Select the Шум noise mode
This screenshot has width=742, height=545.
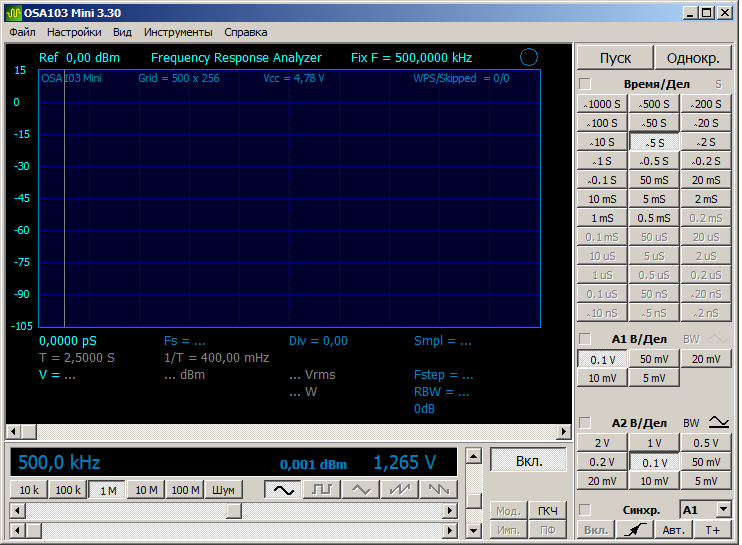coord(223,490)
